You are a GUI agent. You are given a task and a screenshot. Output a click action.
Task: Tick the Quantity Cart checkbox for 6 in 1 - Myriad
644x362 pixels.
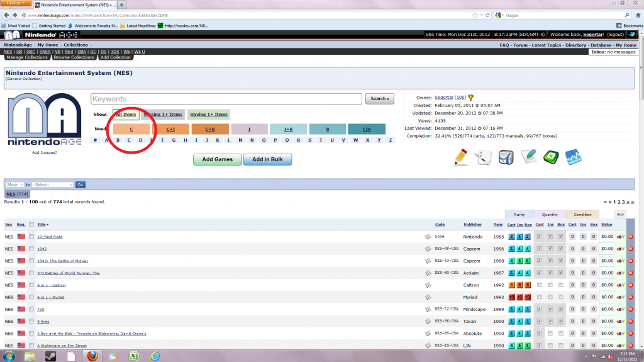click(540, 297)
